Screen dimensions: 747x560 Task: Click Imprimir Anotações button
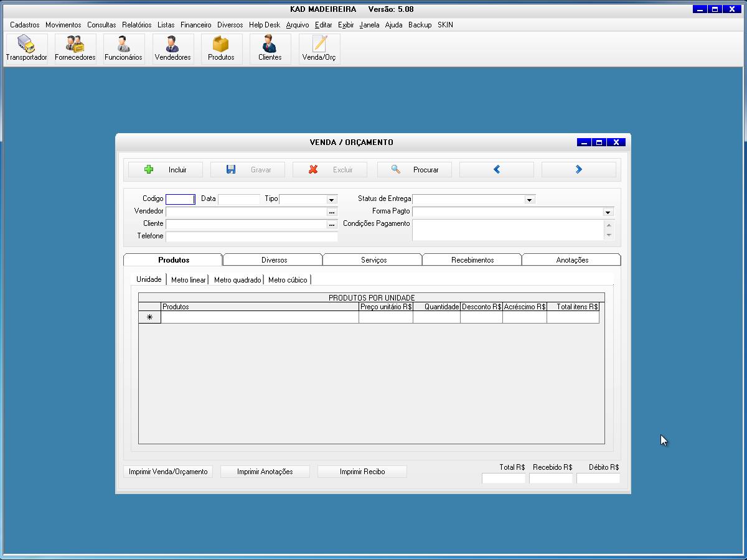click(x=265, y=472)
